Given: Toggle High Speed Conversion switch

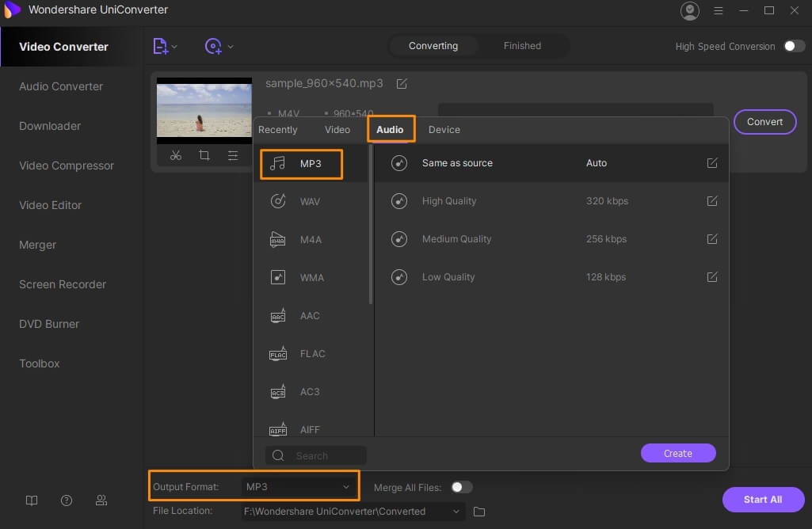Looking at the screenshot, I should pyautogui.click(x=794, y=46).
